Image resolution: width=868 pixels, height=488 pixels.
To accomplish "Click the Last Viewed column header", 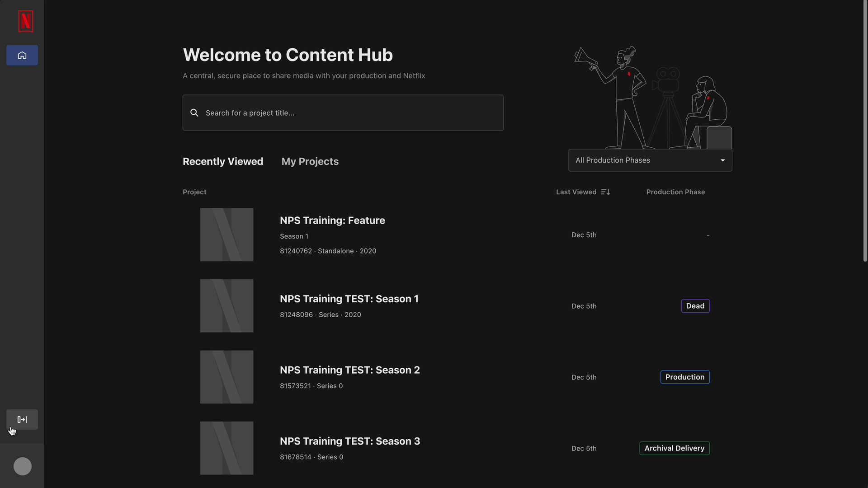I will click(x=576, y=192).
